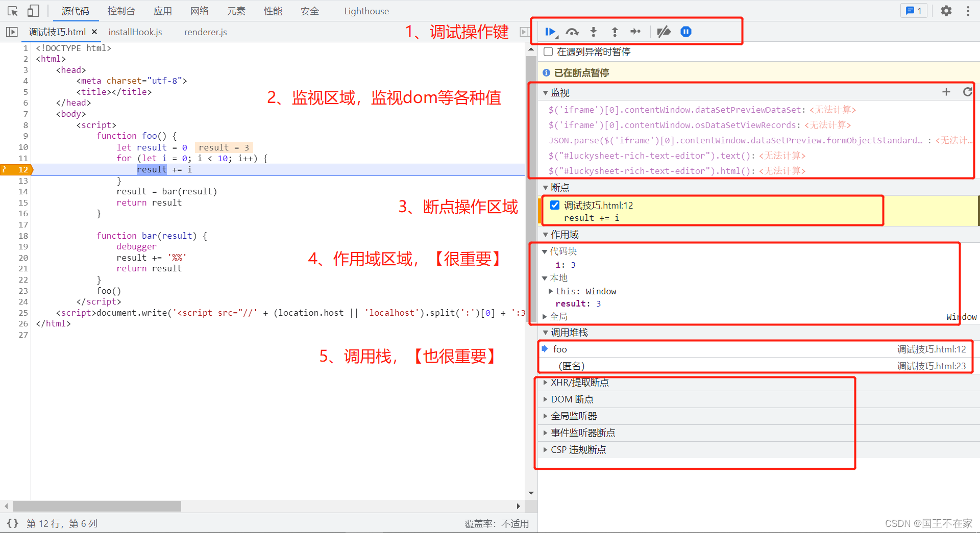Click the result: 3 scope variable
Image resolution: width=980 pixels, height=533 pixels.
coord(578,303)
